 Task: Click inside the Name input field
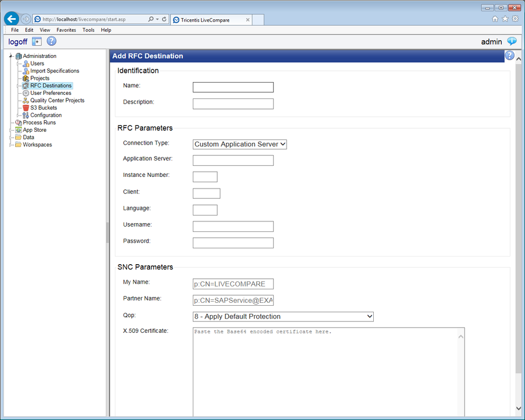pos(233,87)
